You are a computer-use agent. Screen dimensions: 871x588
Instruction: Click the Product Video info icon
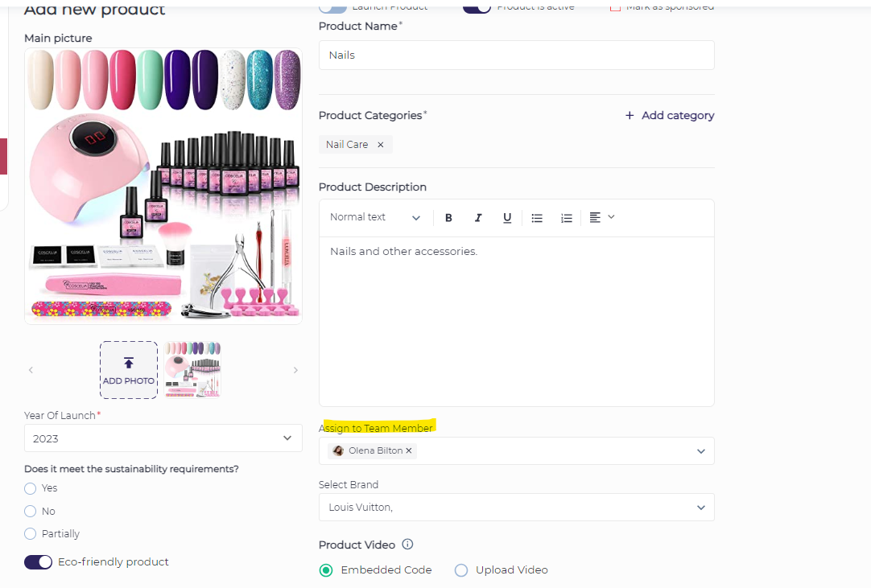click(407, 545)
